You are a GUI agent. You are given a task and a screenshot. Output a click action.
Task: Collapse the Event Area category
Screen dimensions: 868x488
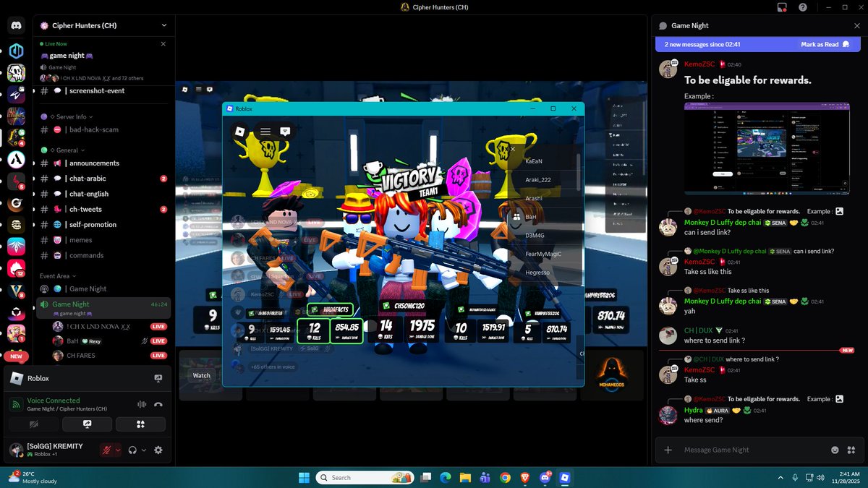(58, 275)
